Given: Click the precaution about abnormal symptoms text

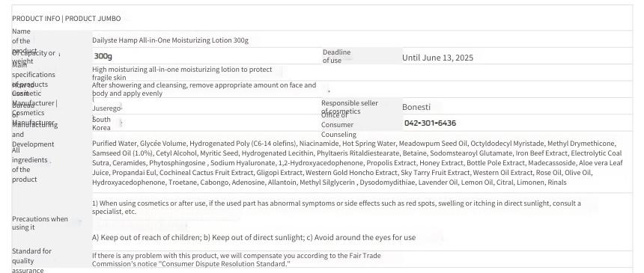Looking at the screenshot, I should point(336,208).
